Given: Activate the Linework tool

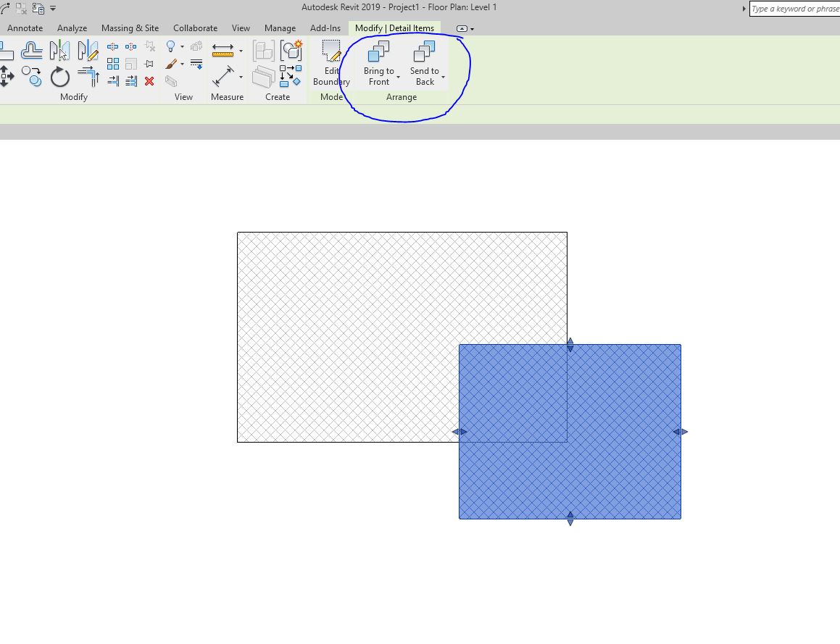Looking at the screenshot, I should point(196,64).
